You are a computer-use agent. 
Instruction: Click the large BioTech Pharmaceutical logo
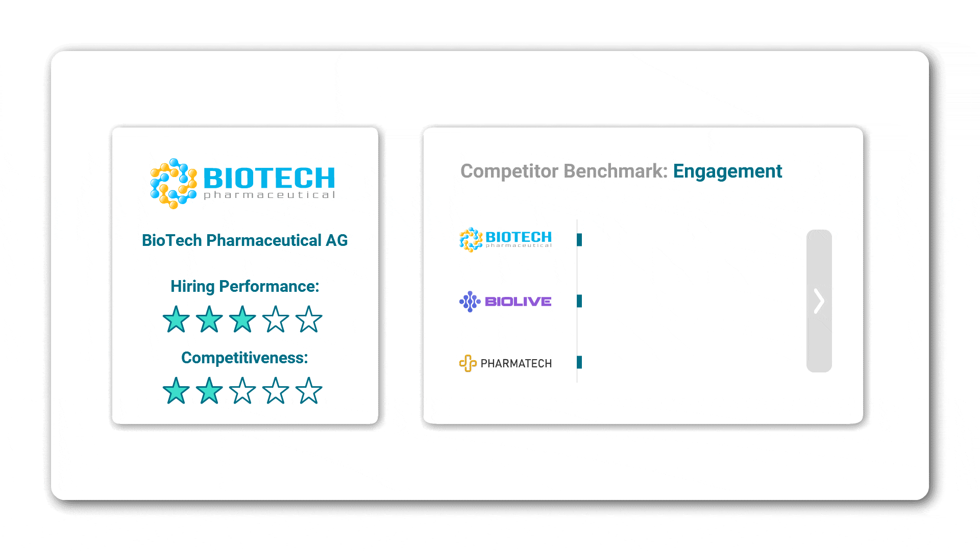pyautogui.click(x=243, y=183)
